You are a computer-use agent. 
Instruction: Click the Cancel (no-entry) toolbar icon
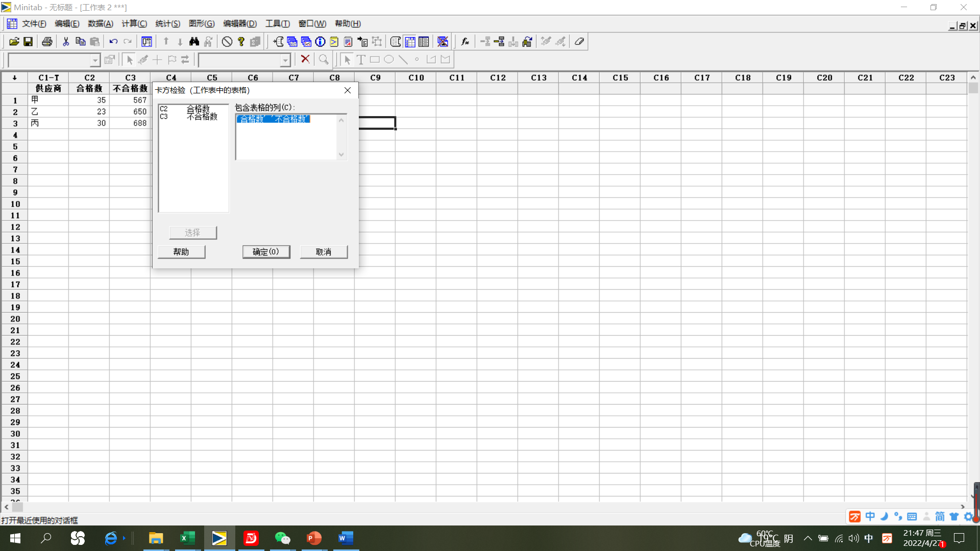click(227, 42)
